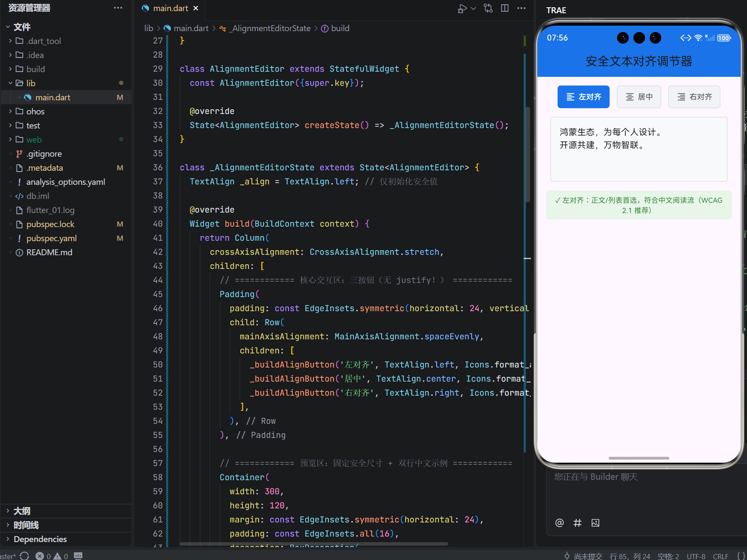Click the build method breadcrumb
Screen dimensions: 747x560
340,28
